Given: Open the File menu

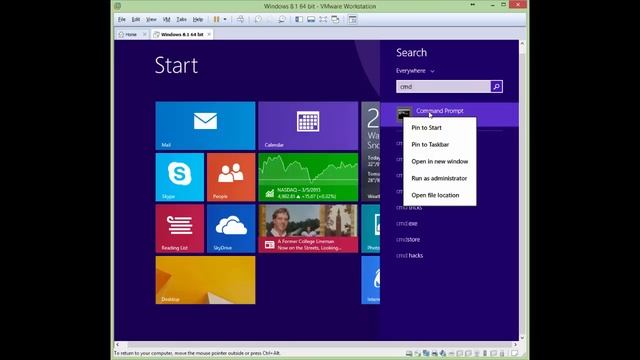Looking at the screenshot, I should tap(122, 19).
